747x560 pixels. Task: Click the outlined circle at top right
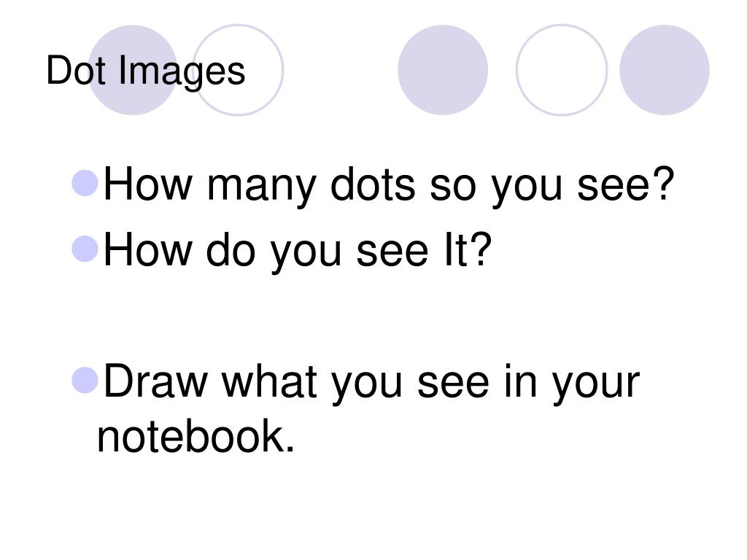pos(562,70)
